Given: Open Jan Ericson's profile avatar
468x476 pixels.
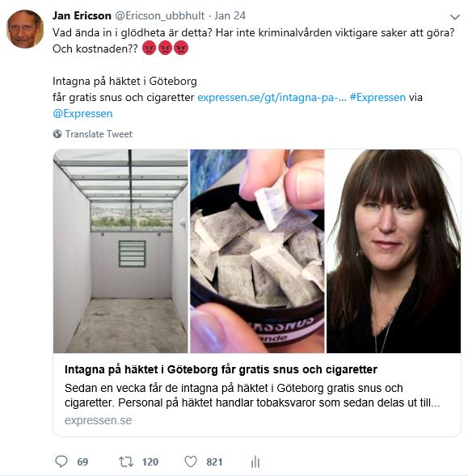Looking at the screenshot, I should point(25,29).
